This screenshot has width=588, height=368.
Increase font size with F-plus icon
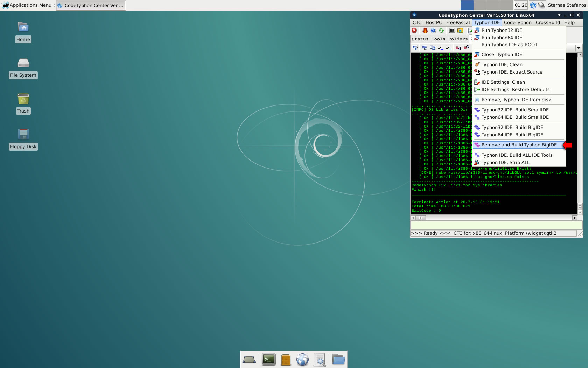(x=449, y=48)
